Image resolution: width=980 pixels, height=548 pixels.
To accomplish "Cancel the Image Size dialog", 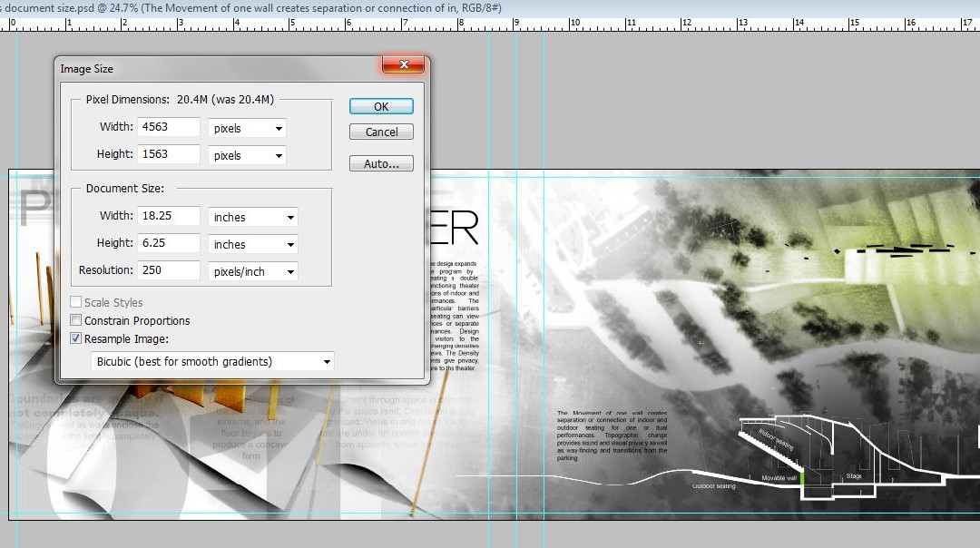I will (381, 132).
